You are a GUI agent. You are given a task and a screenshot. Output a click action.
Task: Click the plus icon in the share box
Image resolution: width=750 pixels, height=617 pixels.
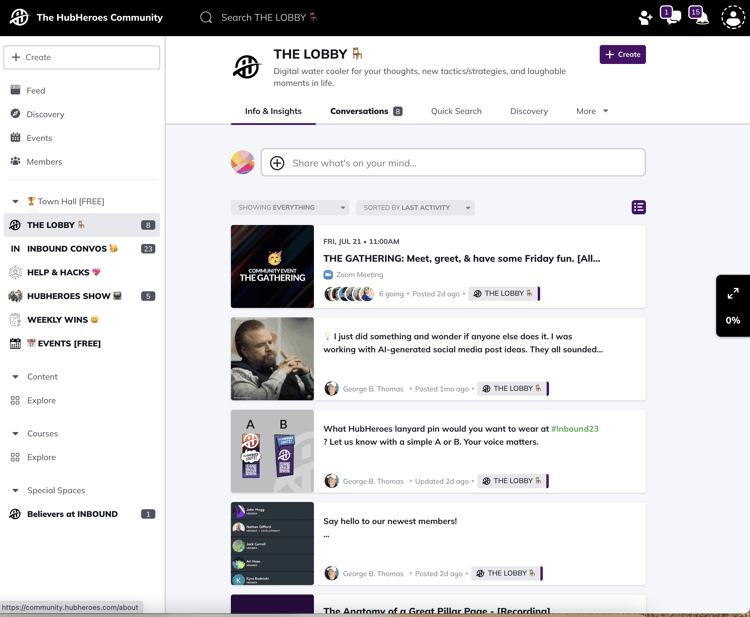pyautogui.click(x=277, y=163)
